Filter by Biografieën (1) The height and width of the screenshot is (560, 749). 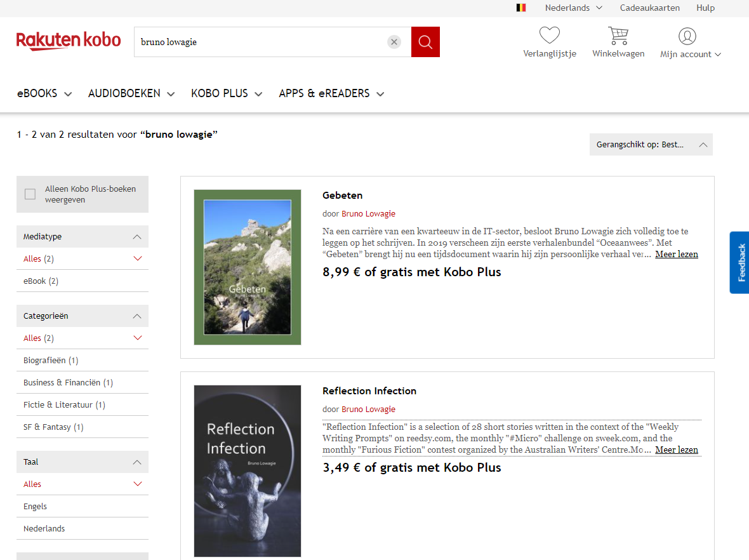coord(82,360)
